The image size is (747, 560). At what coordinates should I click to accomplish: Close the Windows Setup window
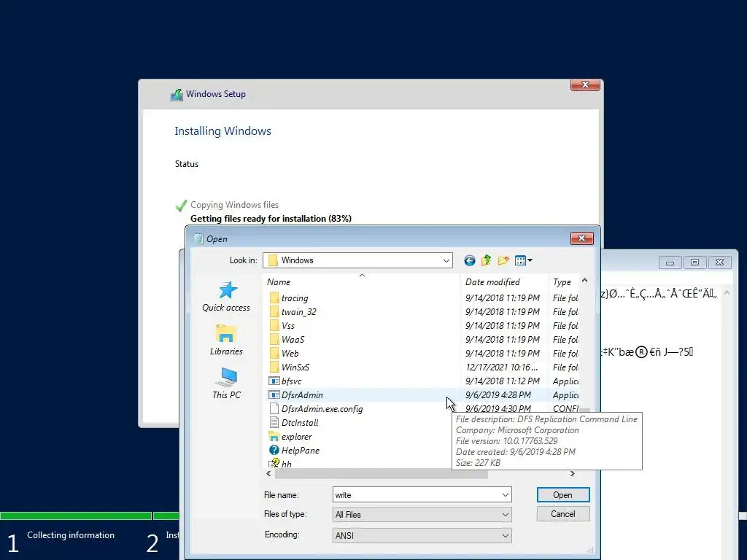(x=585, y=85)
